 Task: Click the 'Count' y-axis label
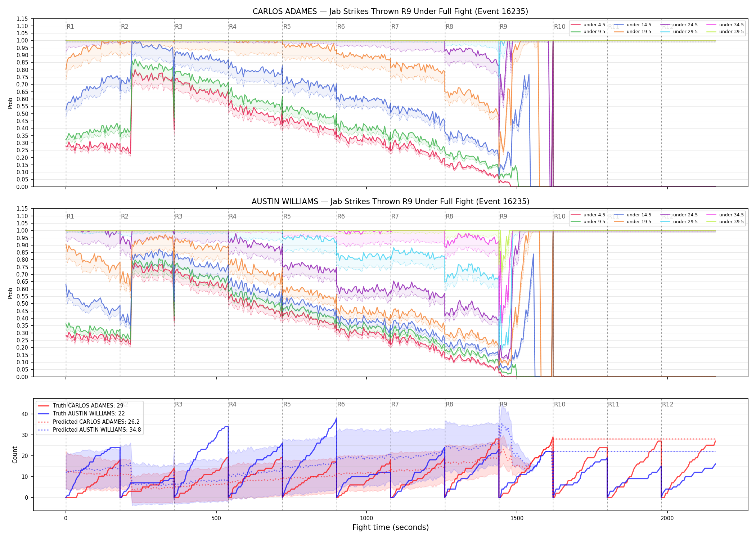pos(15,455)
